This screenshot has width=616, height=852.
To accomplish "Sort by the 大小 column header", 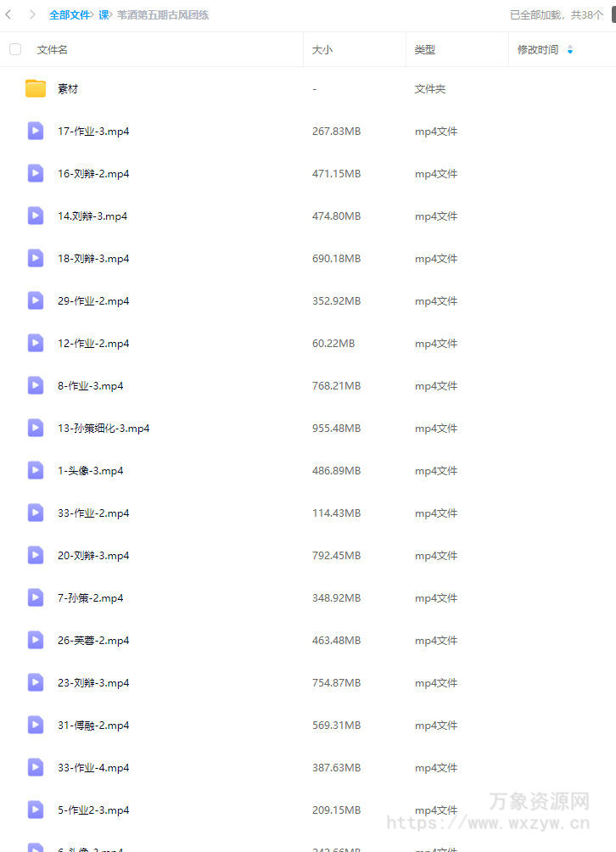I will (x=322, y=50).
